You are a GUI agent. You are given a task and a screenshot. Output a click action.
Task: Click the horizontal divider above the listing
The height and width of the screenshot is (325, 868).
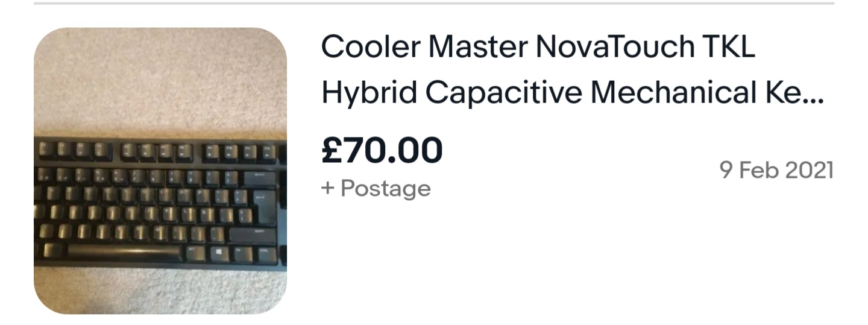pos(434,4)
